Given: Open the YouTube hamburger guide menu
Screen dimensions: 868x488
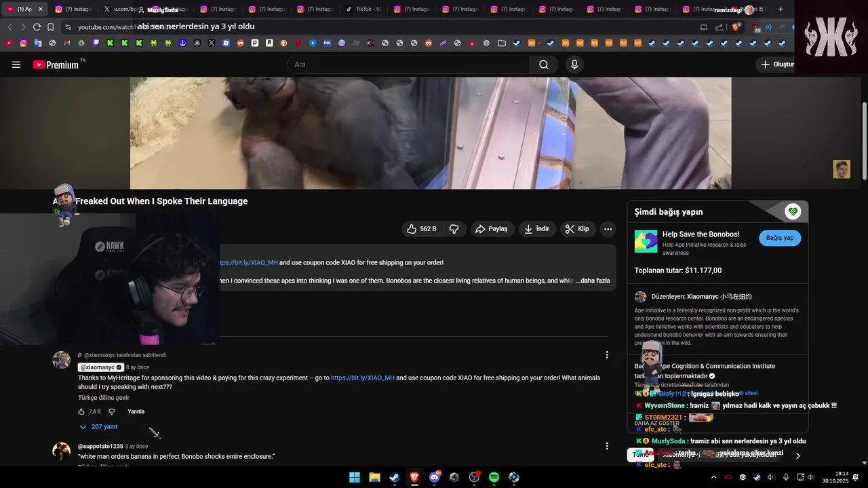Looking at the screenshot, I should point(16,64).
